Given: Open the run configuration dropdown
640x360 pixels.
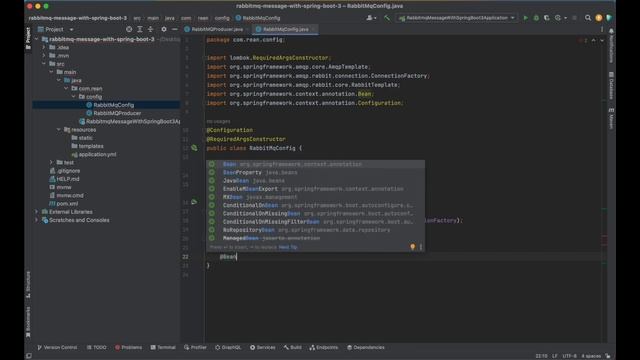Looking at the screenshot, I should point(457,18).
